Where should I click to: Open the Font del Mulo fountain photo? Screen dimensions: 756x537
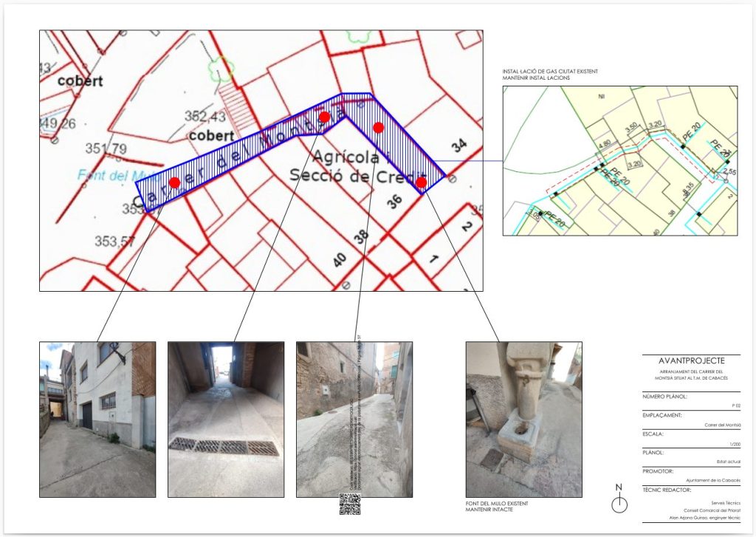pyautogui.click(x=523, y=419)
